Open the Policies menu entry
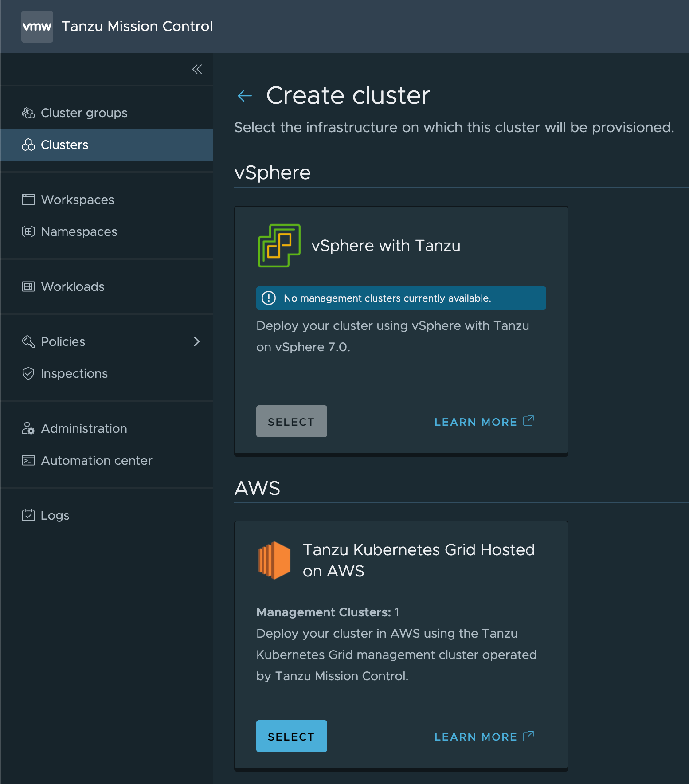This screenshot has width=689, height=784. click(106, 341)
